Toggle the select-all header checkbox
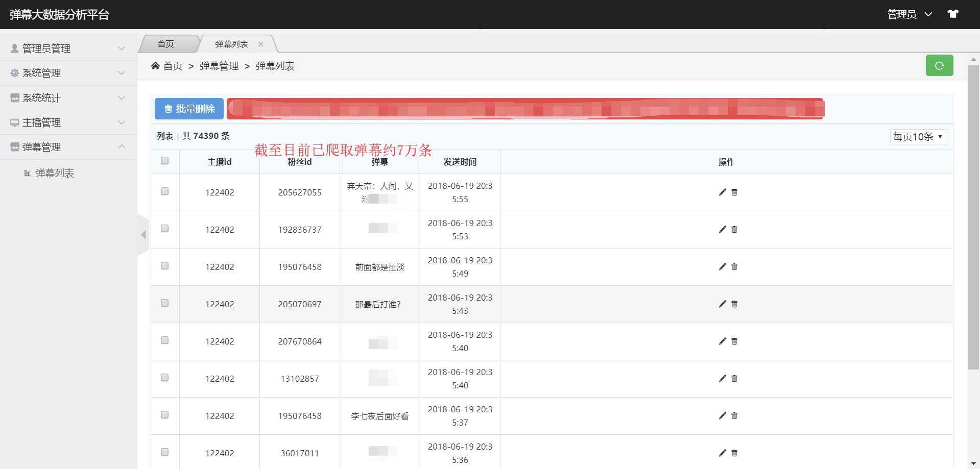The image size is (980, 469). click(164, 161)
